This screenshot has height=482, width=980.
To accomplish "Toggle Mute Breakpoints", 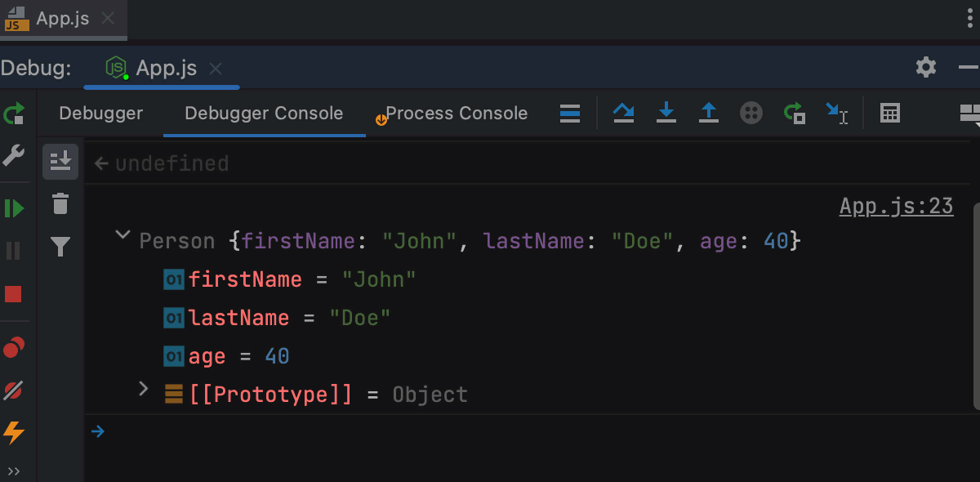I will [x=14, y=391].
